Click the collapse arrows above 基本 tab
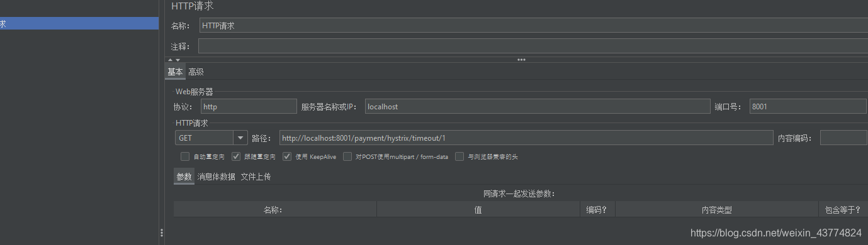868x245 pixels. click(x=174, y=60)
